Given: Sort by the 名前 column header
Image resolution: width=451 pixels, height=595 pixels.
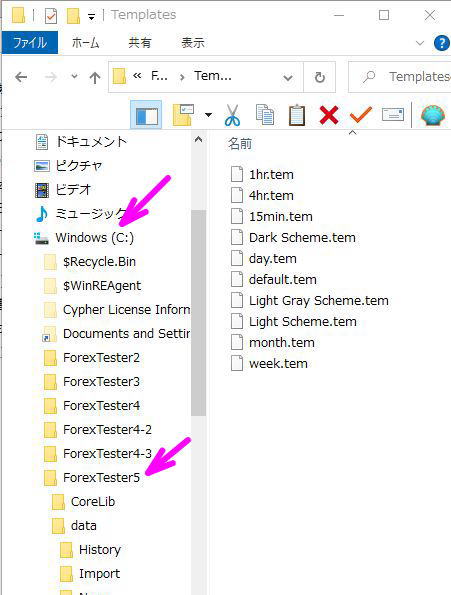Looking at the screenshot, I should click(x=240, y=144).
